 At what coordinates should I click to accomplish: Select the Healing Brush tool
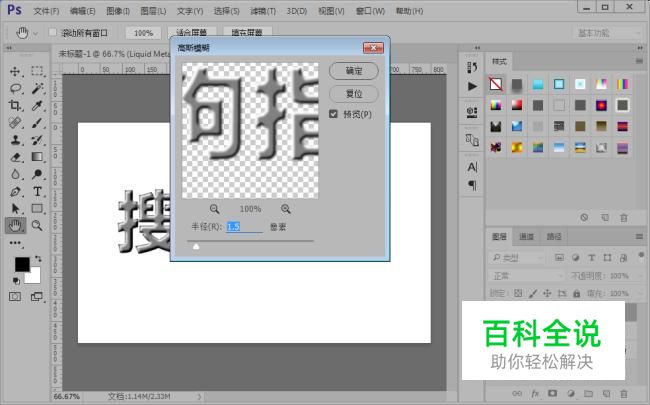(x=15, y=123)
